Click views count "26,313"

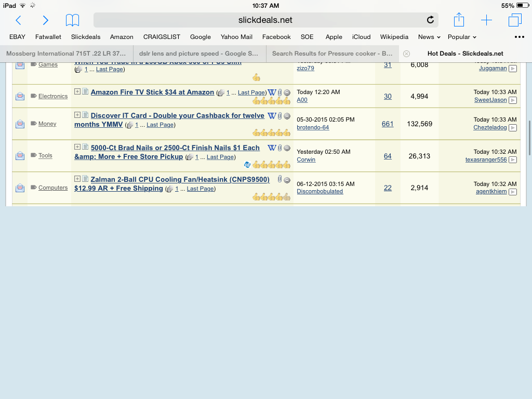(x=419, y=156)
